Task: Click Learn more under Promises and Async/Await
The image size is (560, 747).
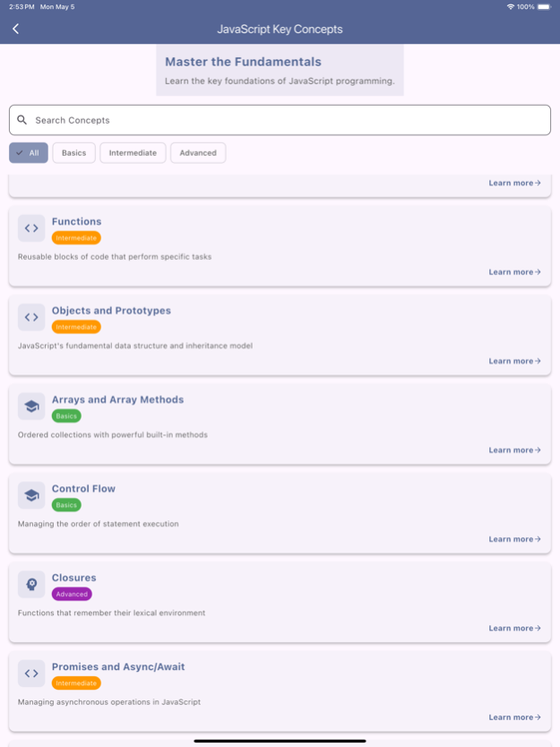Action: [x=514, y=717]
